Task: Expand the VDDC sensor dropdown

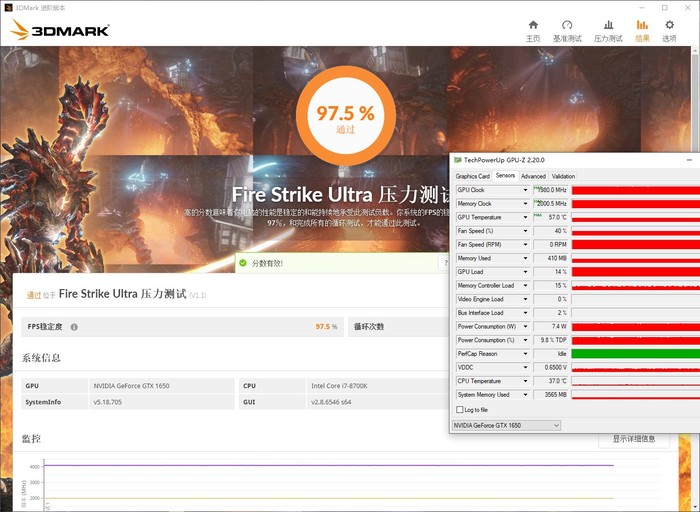Action: [x=525, y=367]
